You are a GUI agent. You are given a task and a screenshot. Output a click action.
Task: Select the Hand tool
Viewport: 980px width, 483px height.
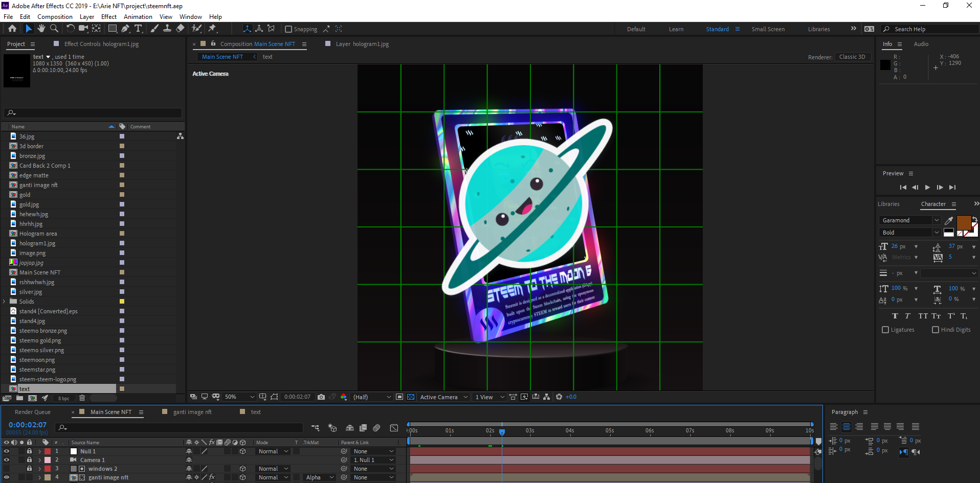click(x=41, y=29)
